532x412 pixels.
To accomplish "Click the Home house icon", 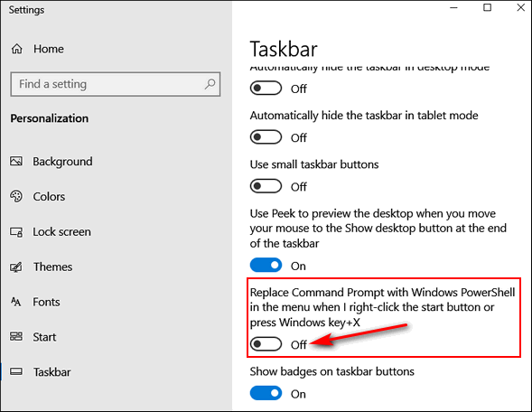I will (17, 49).
